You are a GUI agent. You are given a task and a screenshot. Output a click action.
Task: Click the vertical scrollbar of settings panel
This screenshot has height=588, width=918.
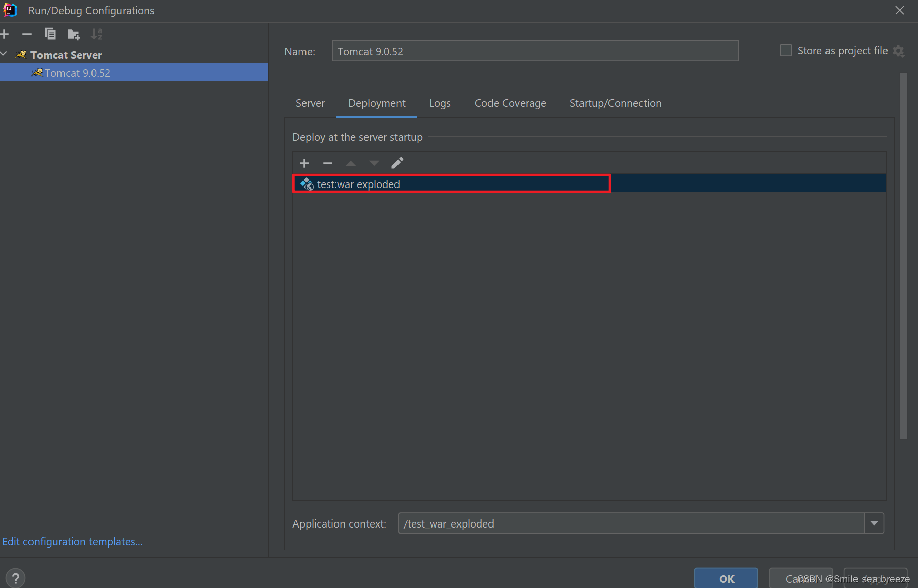click(x=903, y=256)
